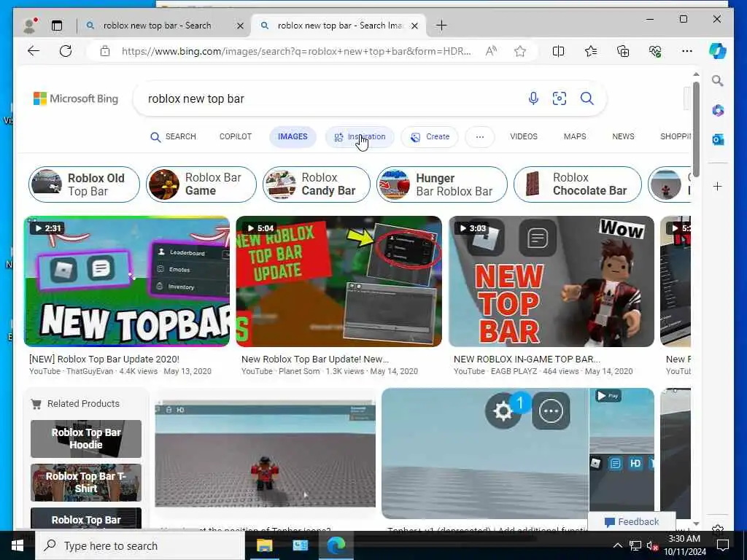This screenshot has width=747, height=560.
Task: Select the Roblox Chocolate Bar suggestion
Action: pyautogui.click(x=578, y=184)
